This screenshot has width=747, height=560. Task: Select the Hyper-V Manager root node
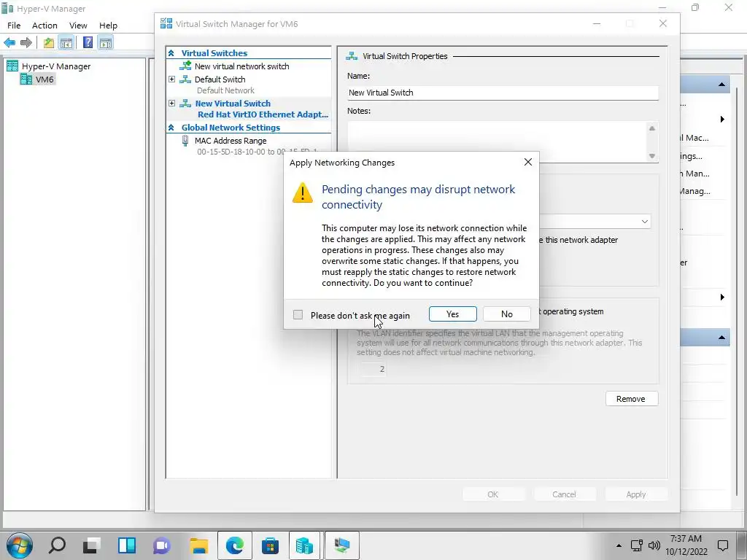[x=55, y=66]
